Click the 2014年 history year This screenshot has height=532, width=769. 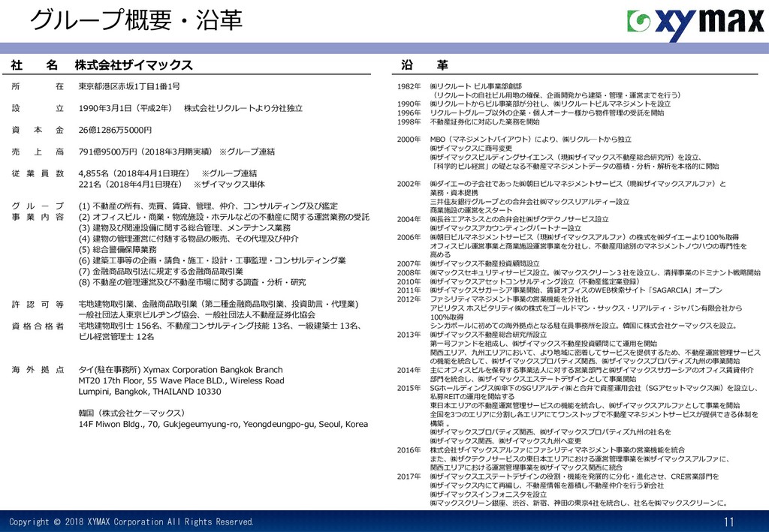[409, 371]
